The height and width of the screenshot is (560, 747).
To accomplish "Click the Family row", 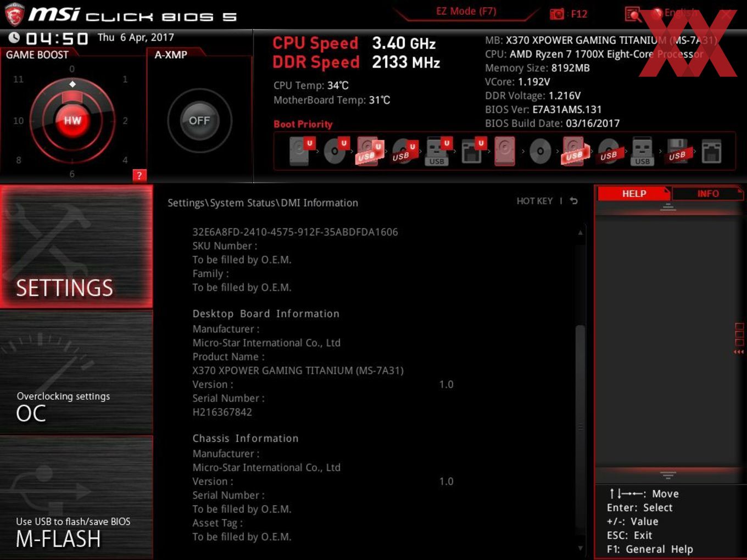I will pyautogui.click(x=210, y=273).
